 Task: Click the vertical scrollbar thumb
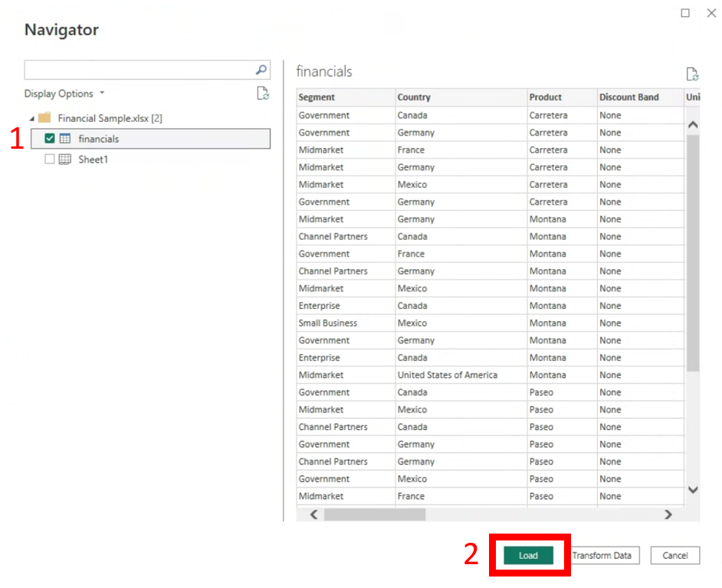(693, 253)
